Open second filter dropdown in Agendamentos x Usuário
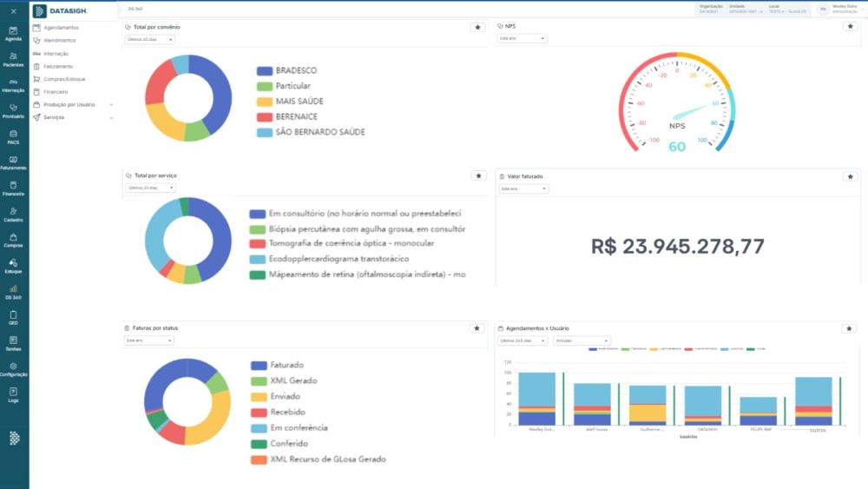The image size is (868, 489). [582, 340]
